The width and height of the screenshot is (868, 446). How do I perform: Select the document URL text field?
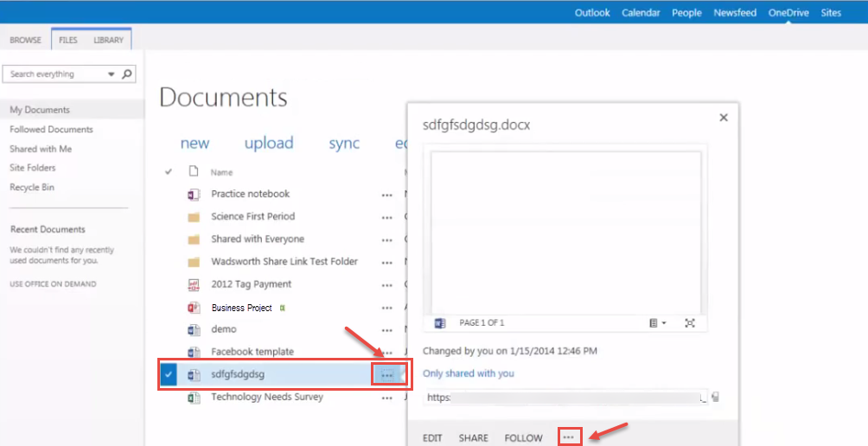[x=565, y=398]
